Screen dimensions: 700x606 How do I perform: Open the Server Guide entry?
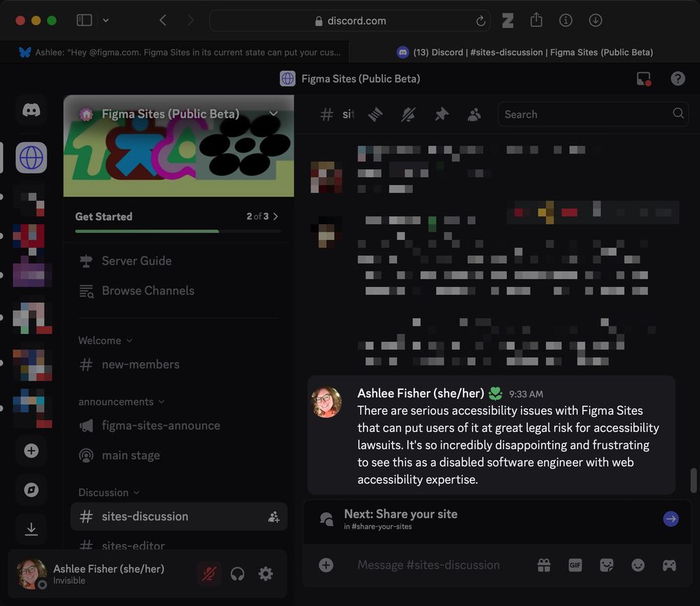(x=178, y=260)
